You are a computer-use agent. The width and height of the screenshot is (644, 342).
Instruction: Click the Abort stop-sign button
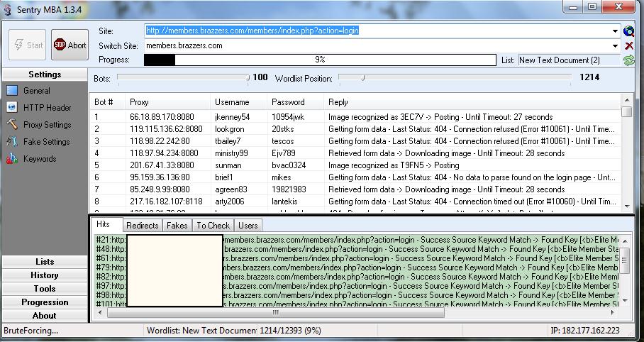tap(70, 45)
